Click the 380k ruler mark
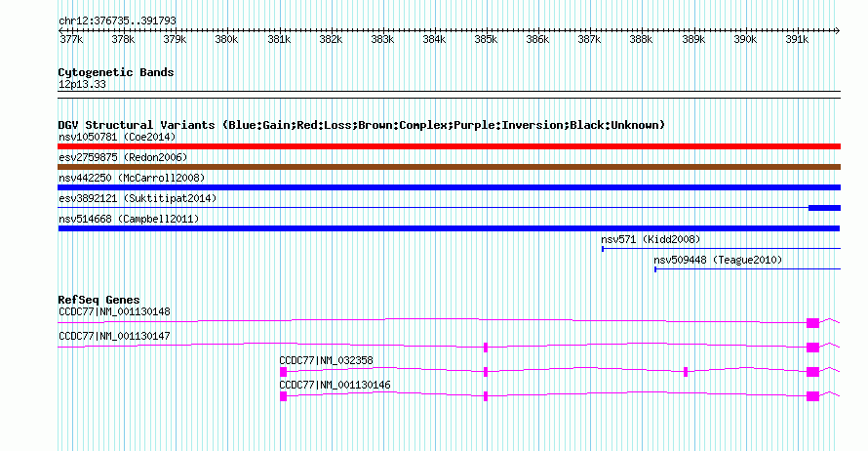868x451 pixels. 226,39
